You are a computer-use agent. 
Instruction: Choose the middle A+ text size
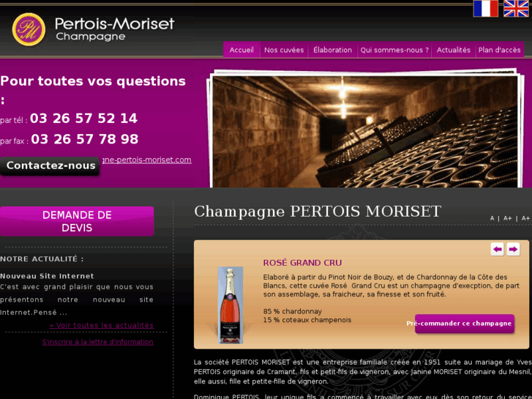[507, 218]
